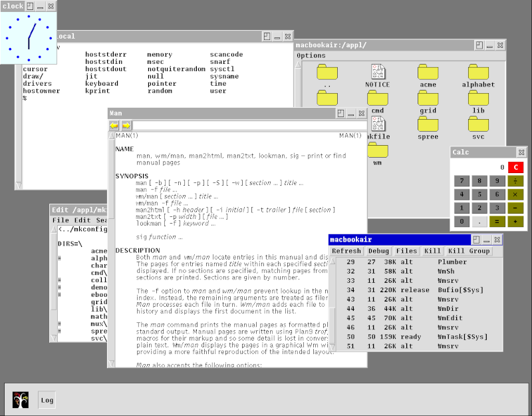This screenshot has width=532, height=416.
Task: Open the acme folder in /appl
Action: [x=428, y=73]
